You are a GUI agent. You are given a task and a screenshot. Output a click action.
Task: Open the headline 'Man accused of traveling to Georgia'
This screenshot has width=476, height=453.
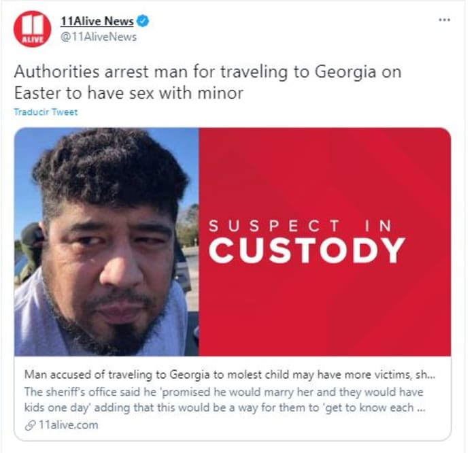pyautogui.click(x=230, y=374)
